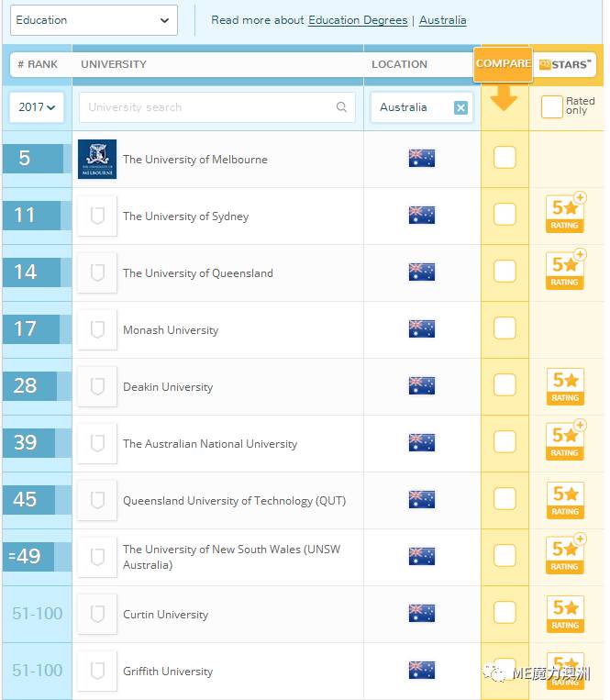This screenshot has height=700, width=610.
Task: Open University of New South Wales page
Action: (231, 557)
